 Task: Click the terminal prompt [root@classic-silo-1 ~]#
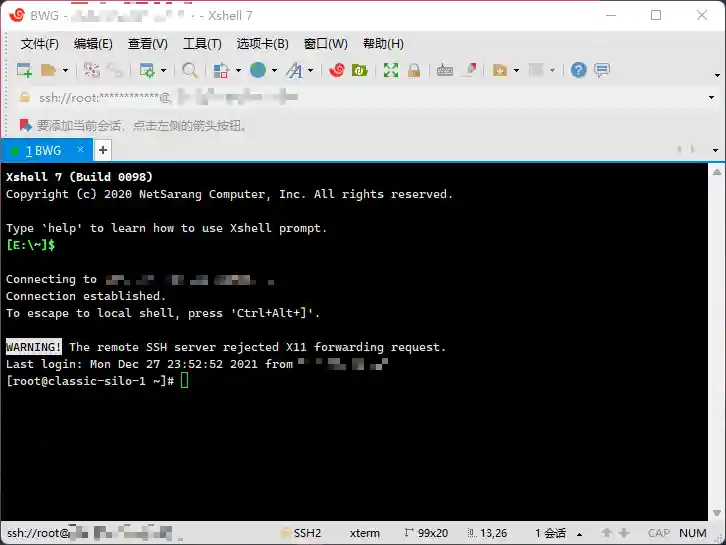(90, 381)
